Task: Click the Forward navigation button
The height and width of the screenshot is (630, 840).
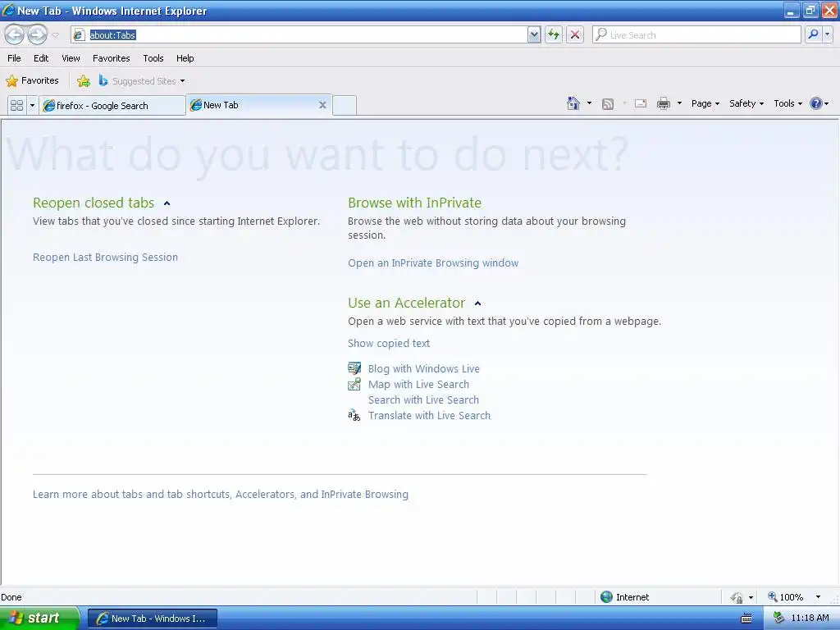Action: coord(37,34)
